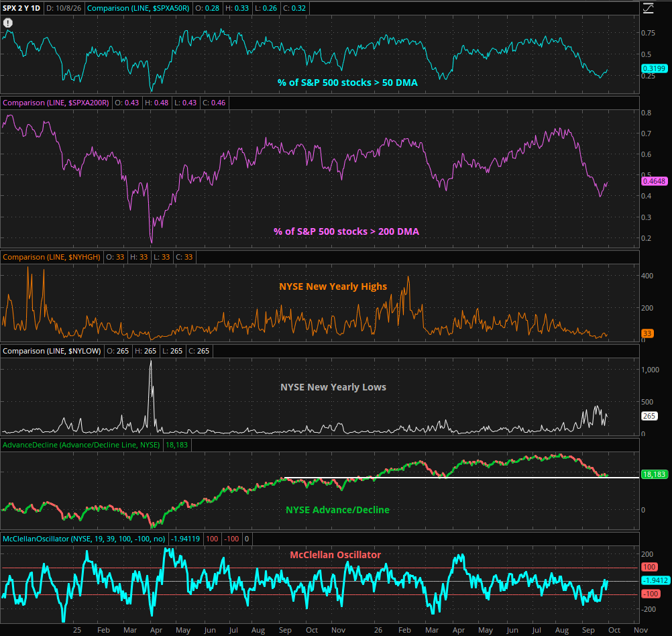
Task: Open the Comparison $NYHGH study label
Action: [x=52, y=257]
